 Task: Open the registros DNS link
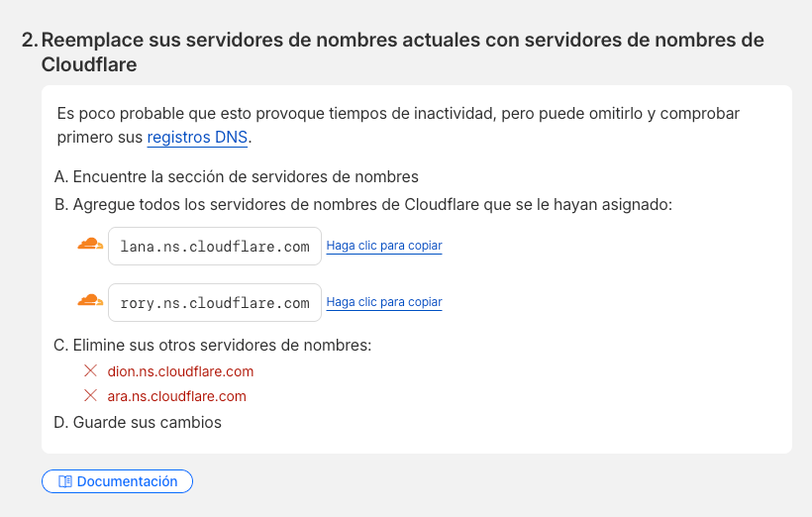pyautogui.click(x=197, y=138)
